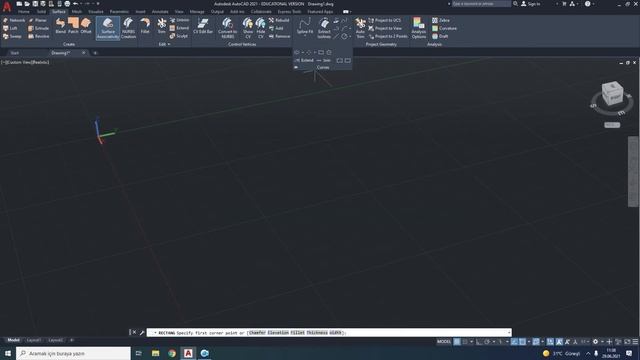The width and height of the screenshot is (640, 360).
Task: Click the surface Fillet tool
Action: tap(145, 26)
